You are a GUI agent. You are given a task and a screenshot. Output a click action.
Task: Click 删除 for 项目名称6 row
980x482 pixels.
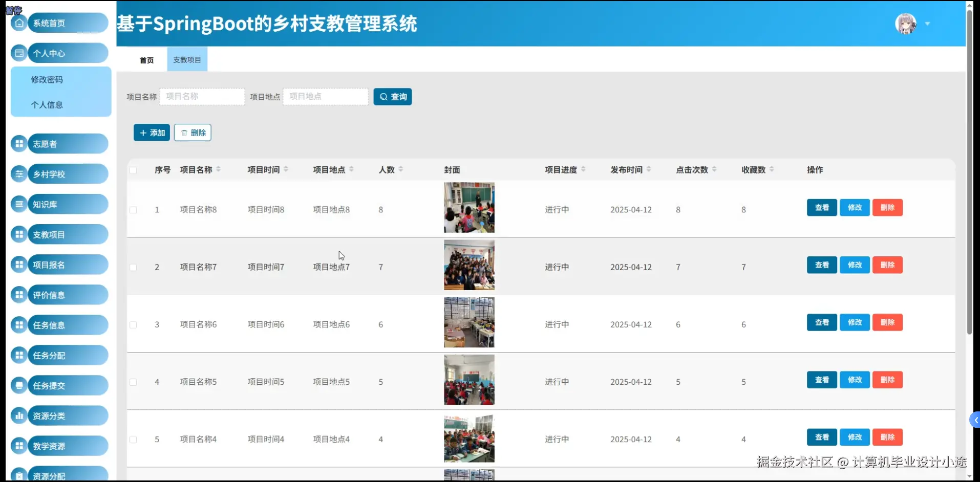click(887, 322)
